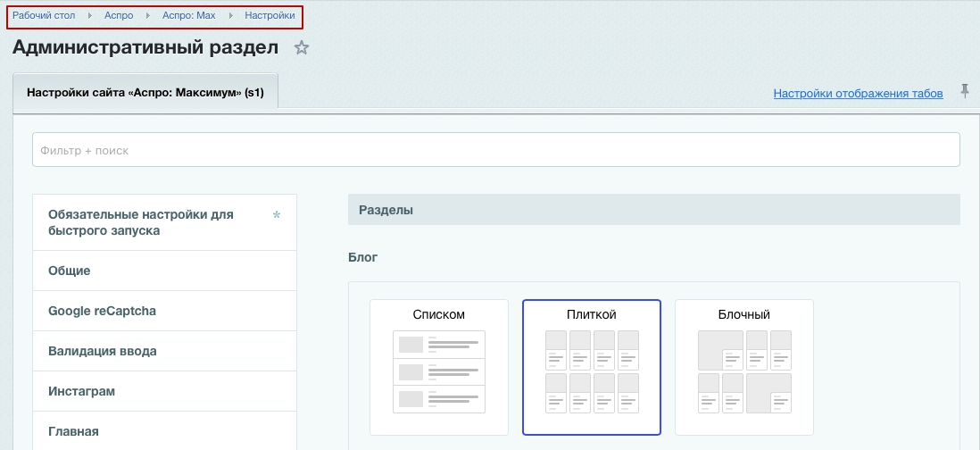
Task: Open 'Инстаграм' settings section
Action: 82,391
